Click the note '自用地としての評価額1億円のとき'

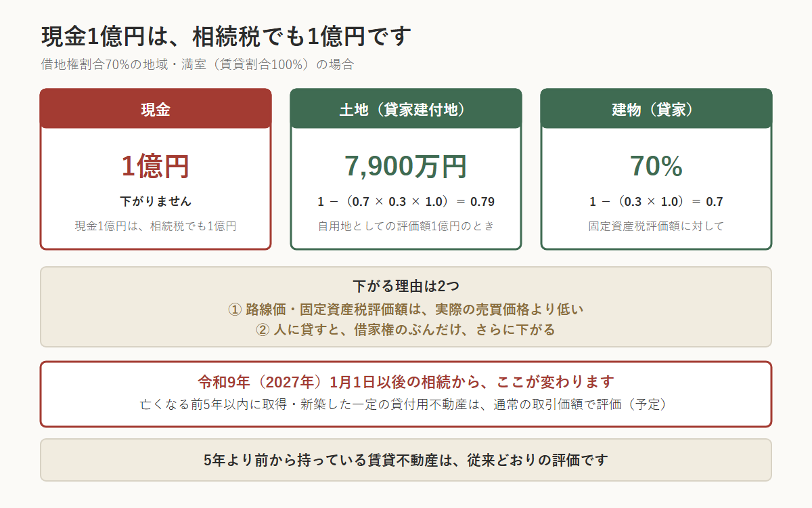tap(406, 226)
